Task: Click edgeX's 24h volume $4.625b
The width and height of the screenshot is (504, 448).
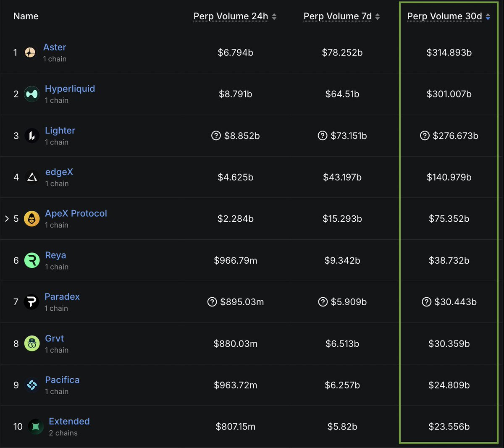Action: 236,177
